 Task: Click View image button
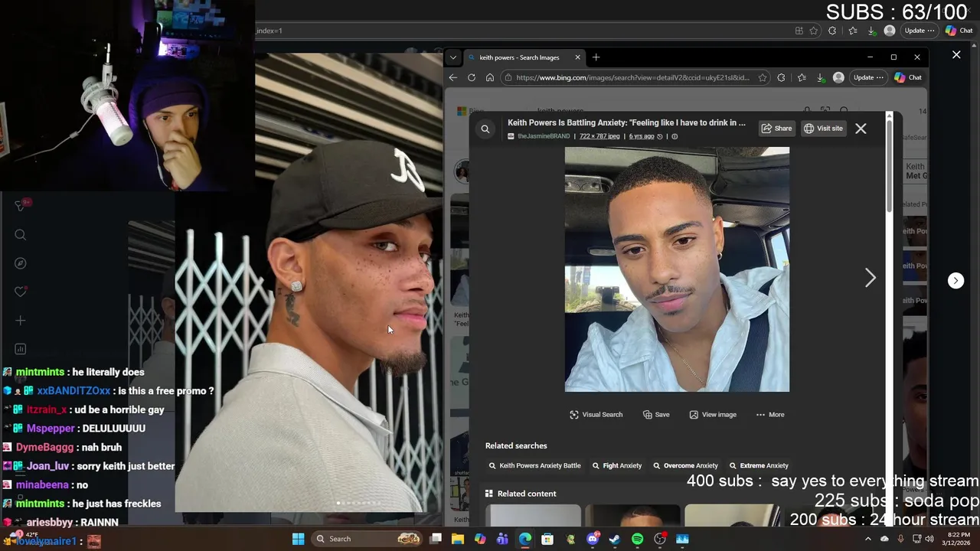coord(713,415)
